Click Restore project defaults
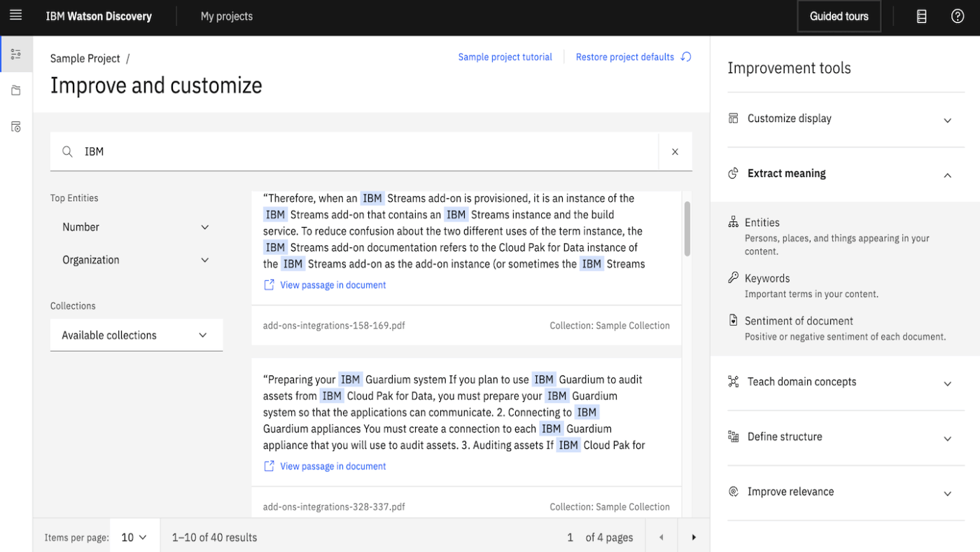The width and height of the screenshot is (980, 552). (x=624, y=57)
